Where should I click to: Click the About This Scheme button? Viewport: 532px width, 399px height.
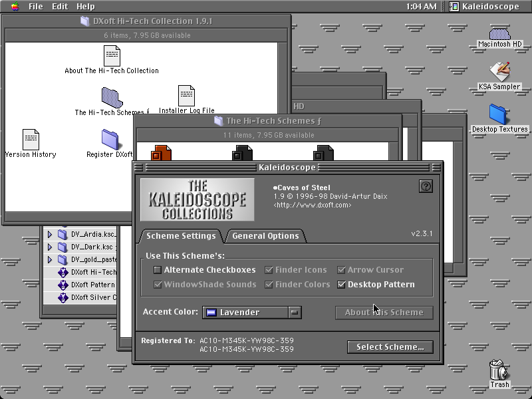(384, 313)
